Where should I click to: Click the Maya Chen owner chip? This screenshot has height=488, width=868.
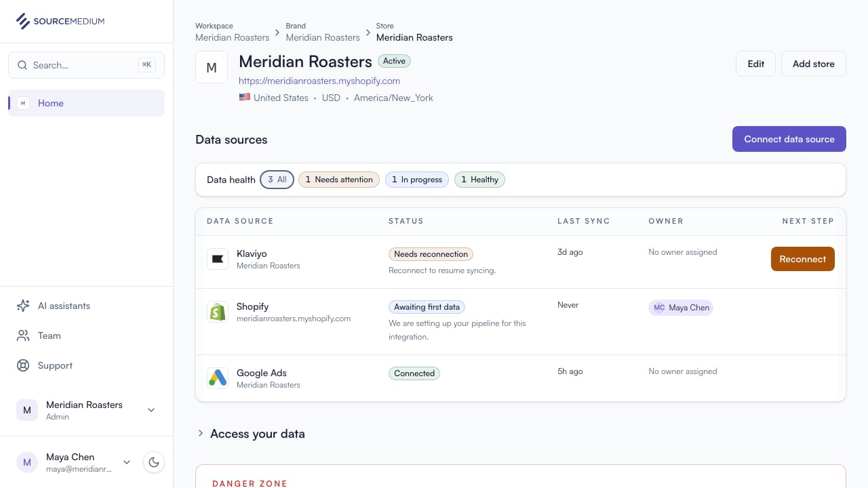pos(681,308)
